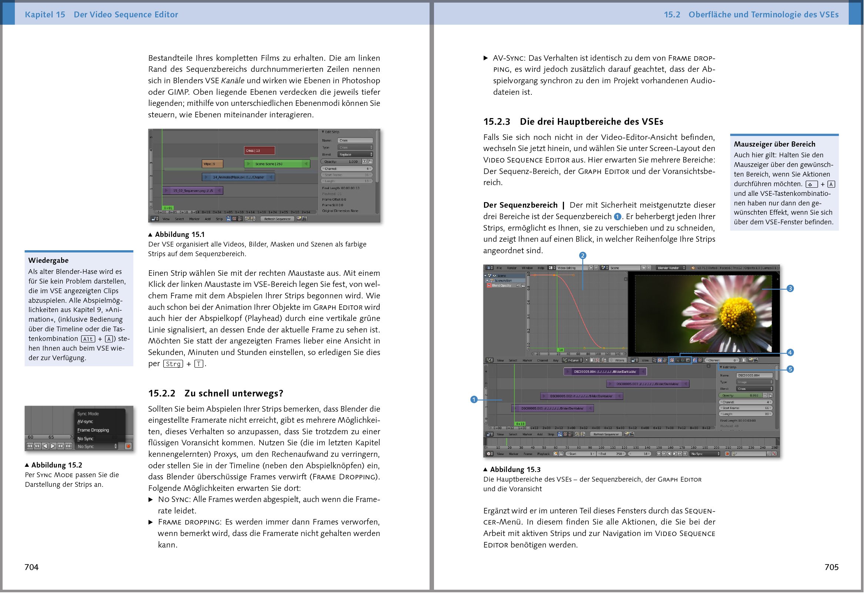Toggle the lock icon next to the Opacity field

[371, 162]
